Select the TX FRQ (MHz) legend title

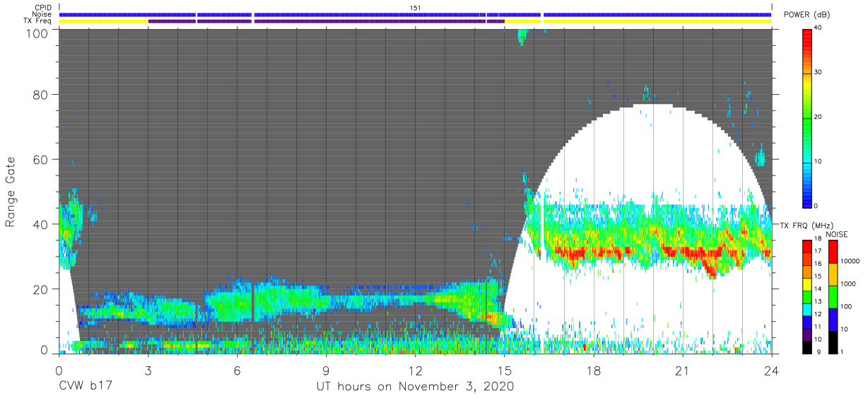pos(807,225)
